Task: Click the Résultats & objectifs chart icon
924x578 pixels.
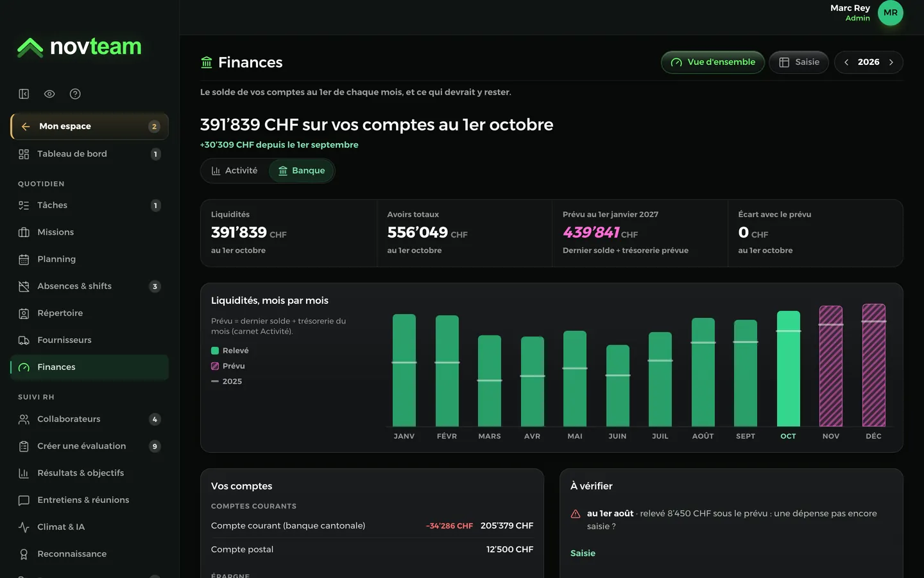Action: click(24, 473)
